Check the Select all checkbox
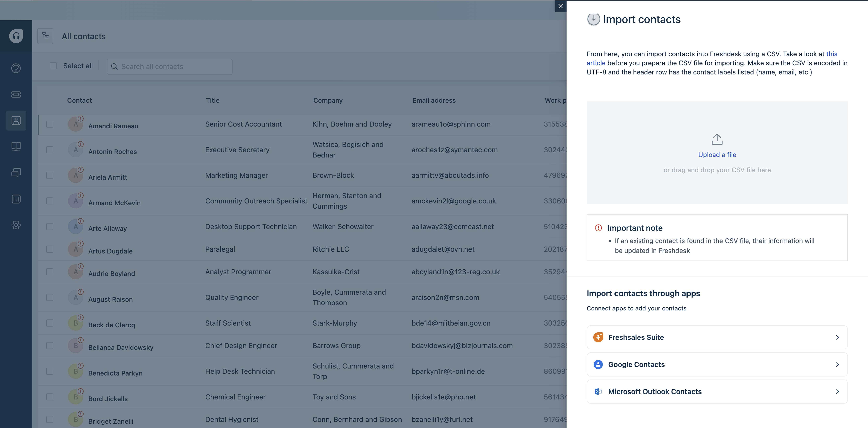This screenshot has height=428, width=868. [53, 66]
